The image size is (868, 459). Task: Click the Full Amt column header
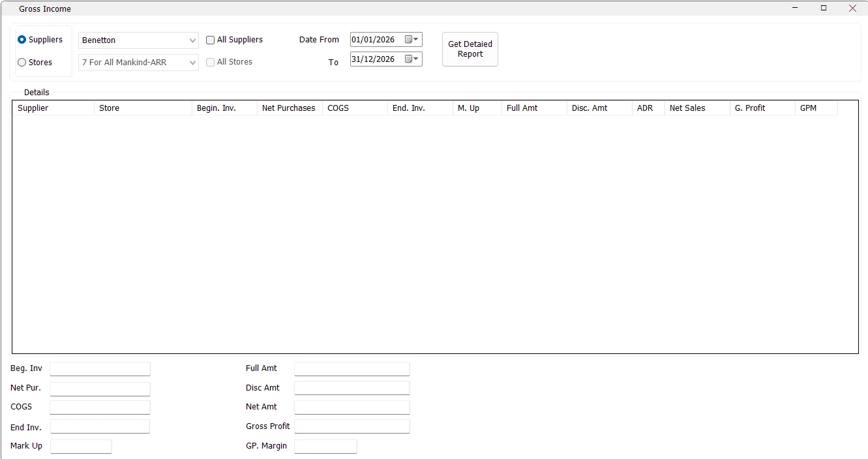tap(535, 108)
